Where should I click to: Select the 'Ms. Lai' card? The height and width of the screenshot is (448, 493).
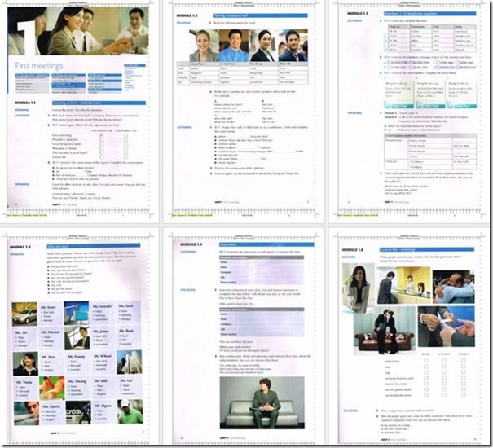(x=130, y=388)
